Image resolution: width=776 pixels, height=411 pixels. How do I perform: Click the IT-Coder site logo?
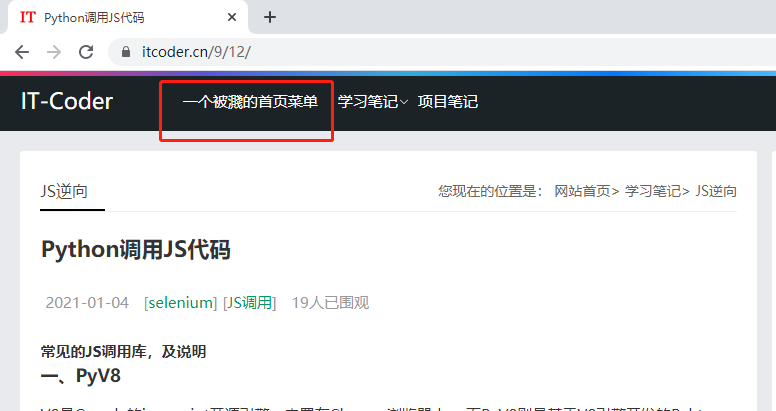pyautogui.click(x=67, y=101)
